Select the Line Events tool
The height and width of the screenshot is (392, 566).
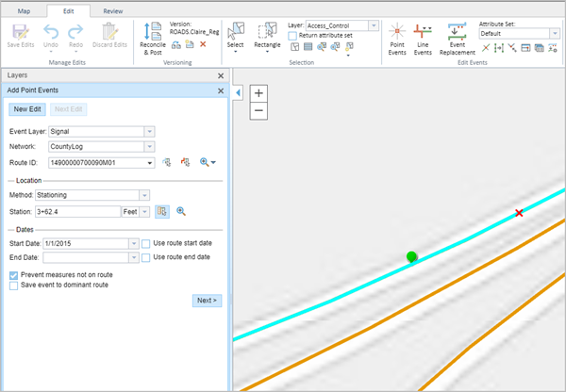click(424, 32)
